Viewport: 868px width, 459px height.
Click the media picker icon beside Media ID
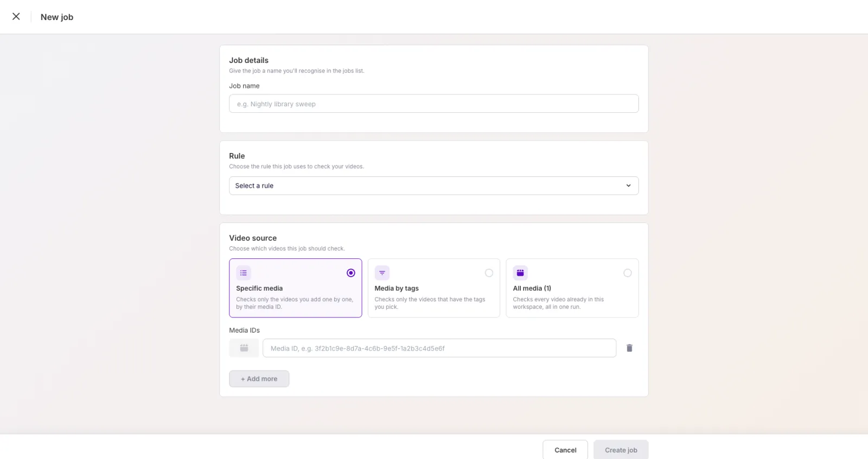pos(244,348)
